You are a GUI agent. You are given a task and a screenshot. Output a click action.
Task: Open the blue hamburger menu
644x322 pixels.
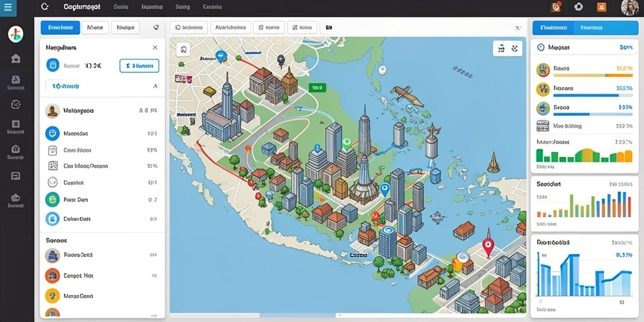8,8
